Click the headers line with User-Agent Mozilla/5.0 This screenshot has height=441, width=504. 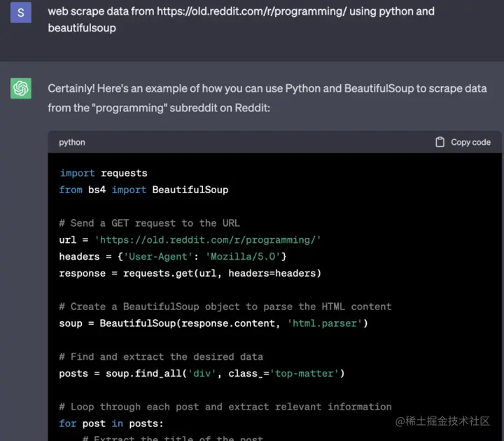point(173,256)
